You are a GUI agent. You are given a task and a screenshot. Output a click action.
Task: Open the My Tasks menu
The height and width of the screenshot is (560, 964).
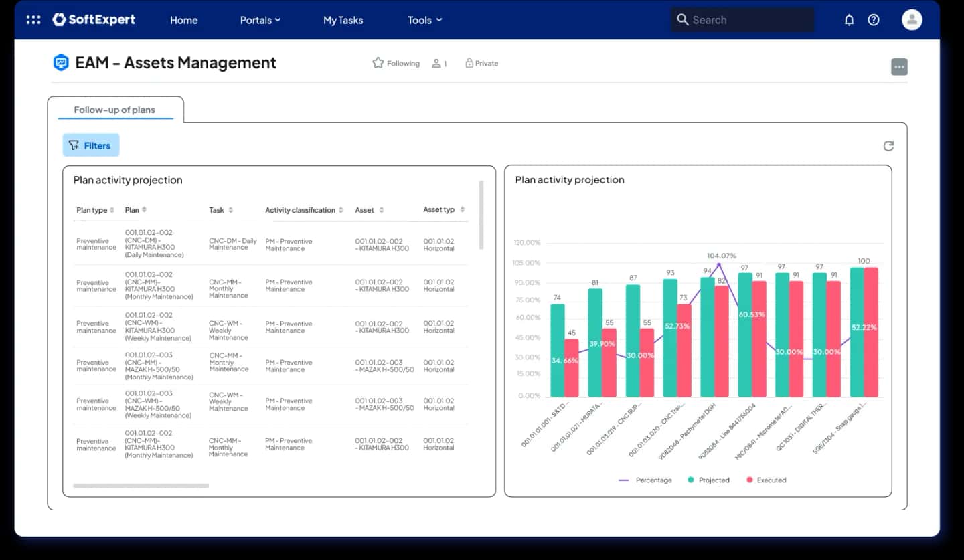tap(343, 20)
